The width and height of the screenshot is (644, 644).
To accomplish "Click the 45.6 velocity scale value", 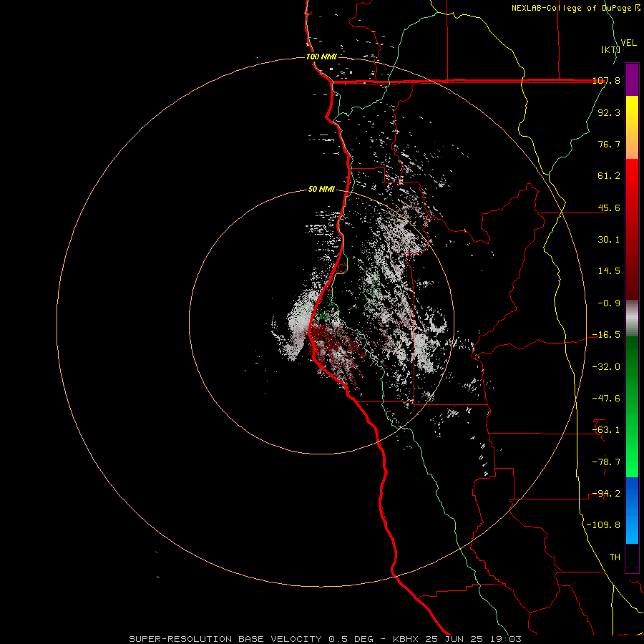I will click(609, 208).
